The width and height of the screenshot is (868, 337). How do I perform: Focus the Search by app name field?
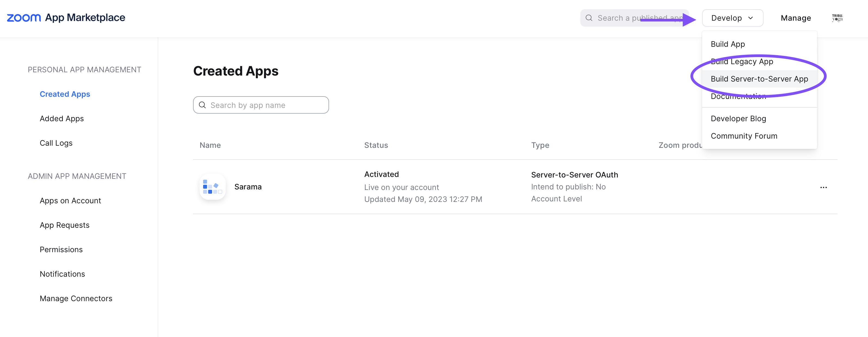click(x=261, y=105)
